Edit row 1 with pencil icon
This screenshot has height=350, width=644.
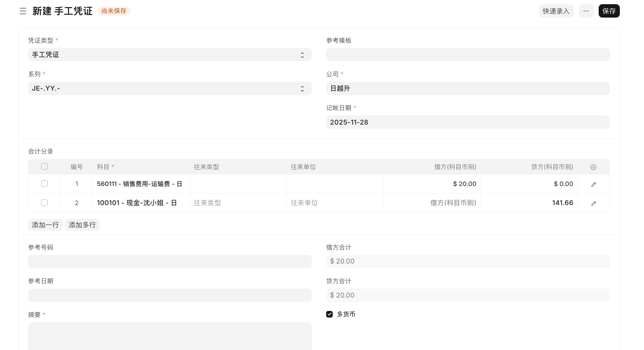pyautogui.click(x=593, y=184)
